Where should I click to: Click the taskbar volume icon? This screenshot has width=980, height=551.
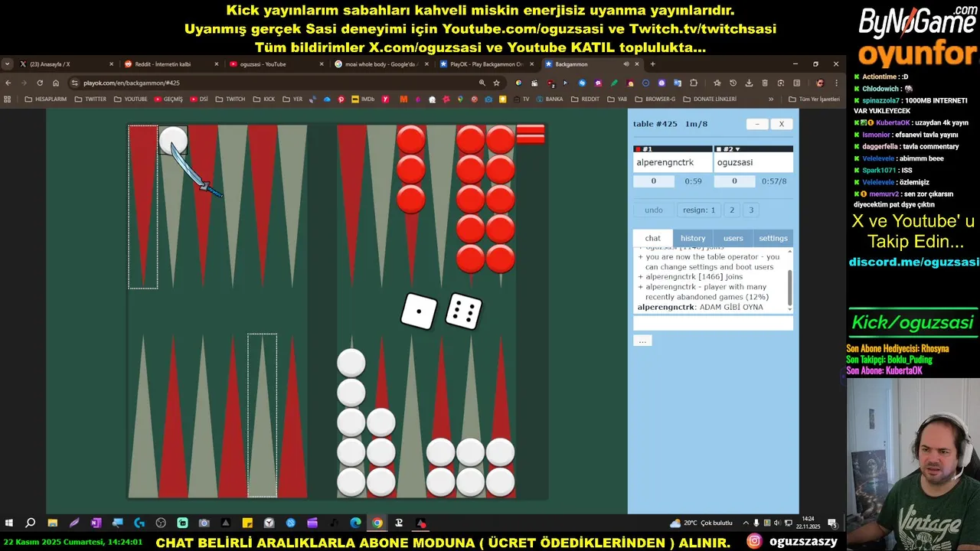click(x=778, y=523)
